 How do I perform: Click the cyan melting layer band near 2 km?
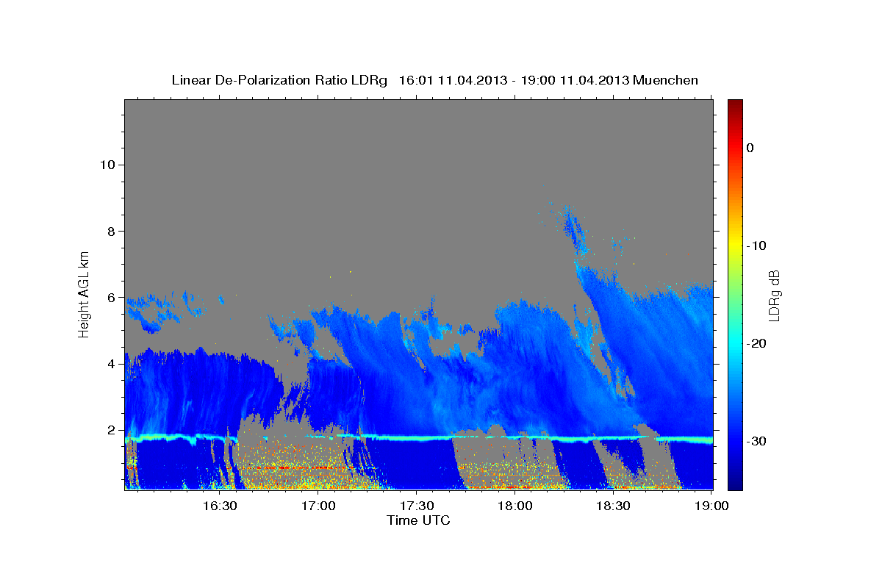pyautogui.click(x=419, y=438)
